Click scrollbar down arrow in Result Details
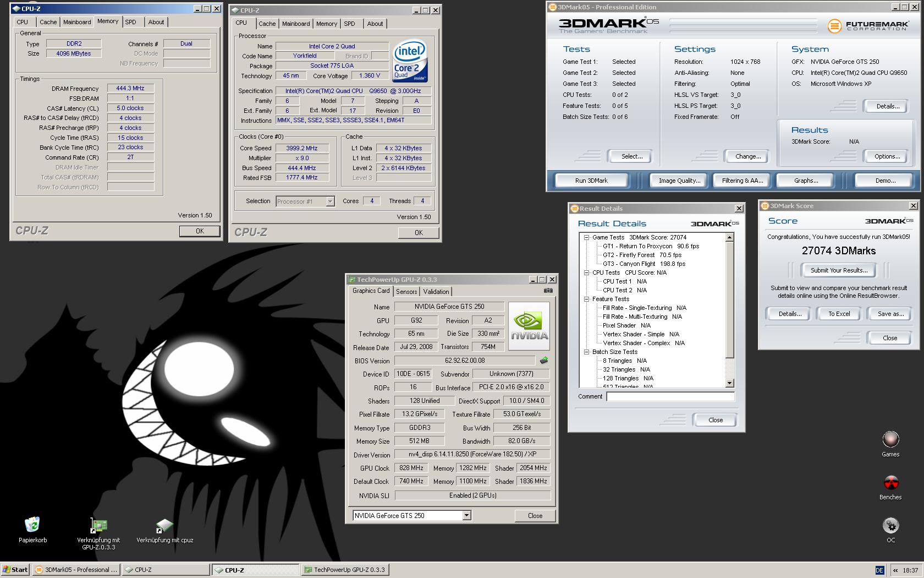 730,383
